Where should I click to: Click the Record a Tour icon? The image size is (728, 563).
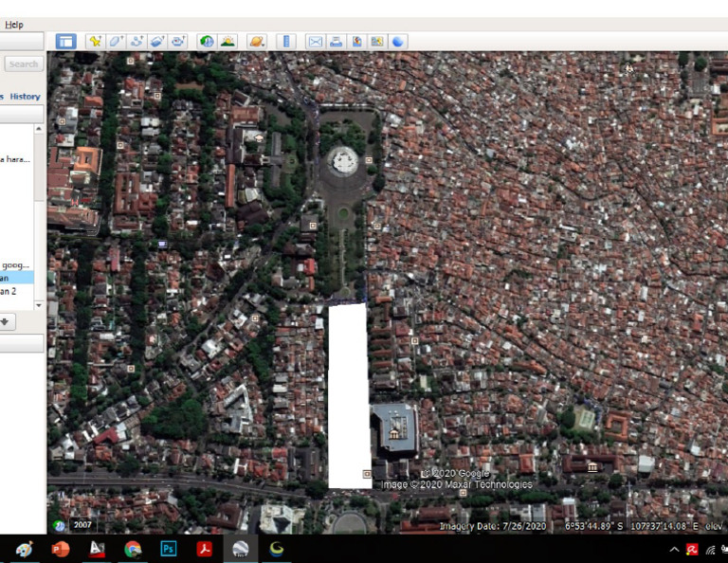coord(177,41)
